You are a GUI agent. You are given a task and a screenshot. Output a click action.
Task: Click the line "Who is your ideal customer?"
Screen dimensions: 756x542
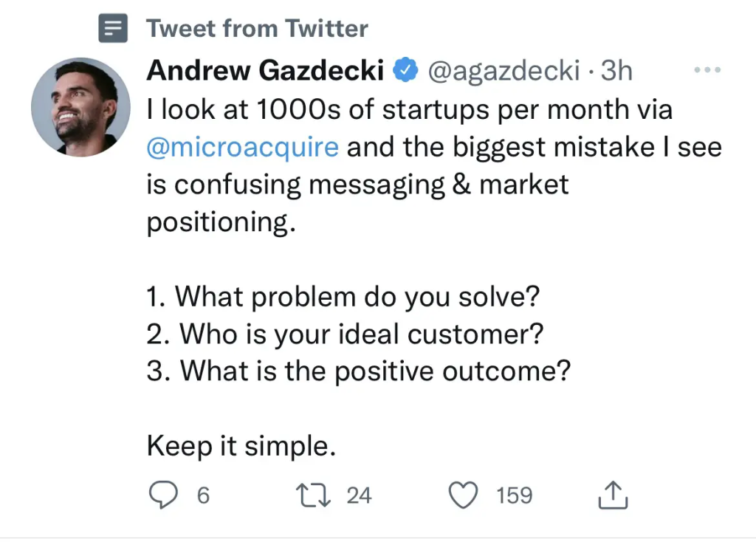[346, 334]
